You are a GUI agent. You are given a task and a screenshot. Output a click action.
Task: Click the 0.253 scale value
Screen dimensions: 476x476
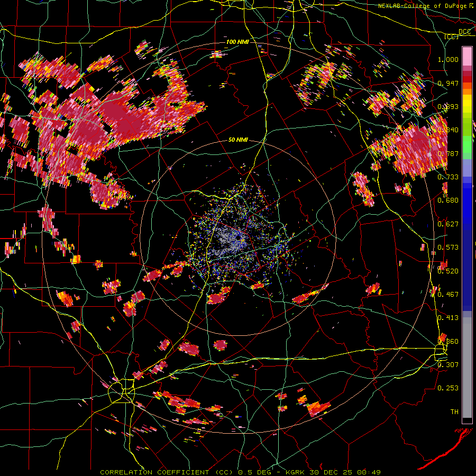point(448,388)
